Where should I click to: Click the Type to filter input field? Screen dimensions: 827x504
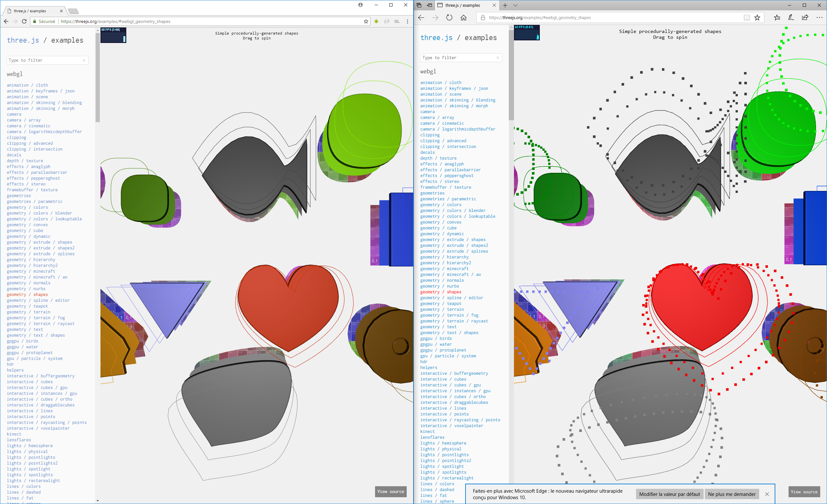(x=47, y=60)
